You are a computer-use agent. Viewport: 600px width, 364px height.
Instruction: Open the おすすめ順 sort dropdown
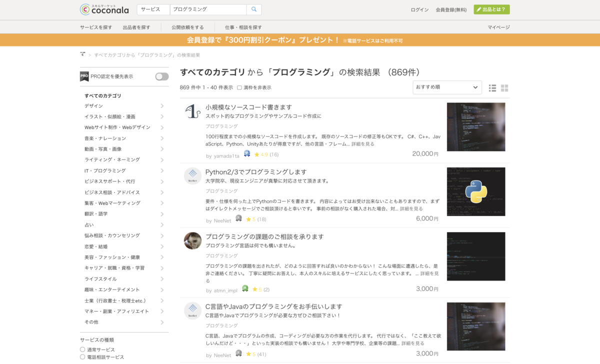[x=447, y=87]
